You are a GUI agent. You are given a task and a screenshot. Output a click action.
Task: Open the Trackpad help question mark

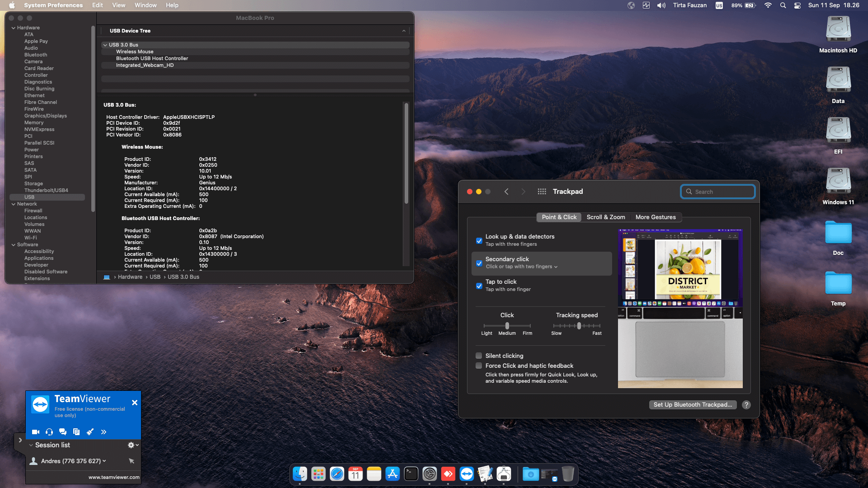click(x=746, y=405)
